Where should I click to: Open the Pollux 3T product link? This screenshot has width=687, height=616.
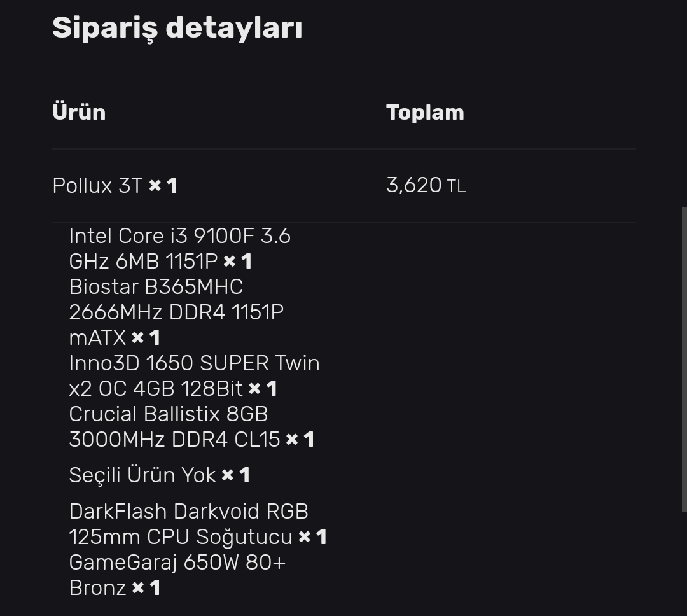(x=97, y=185)
